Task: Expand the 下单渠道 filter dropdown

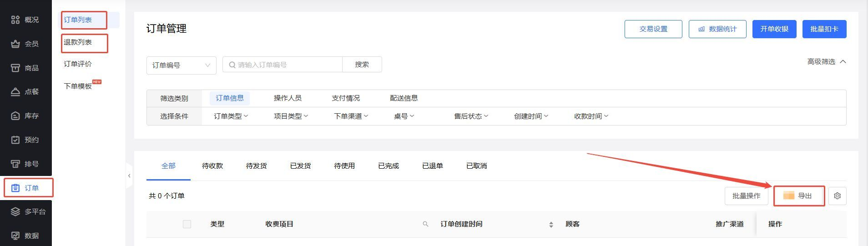Action: pos(351,116)
